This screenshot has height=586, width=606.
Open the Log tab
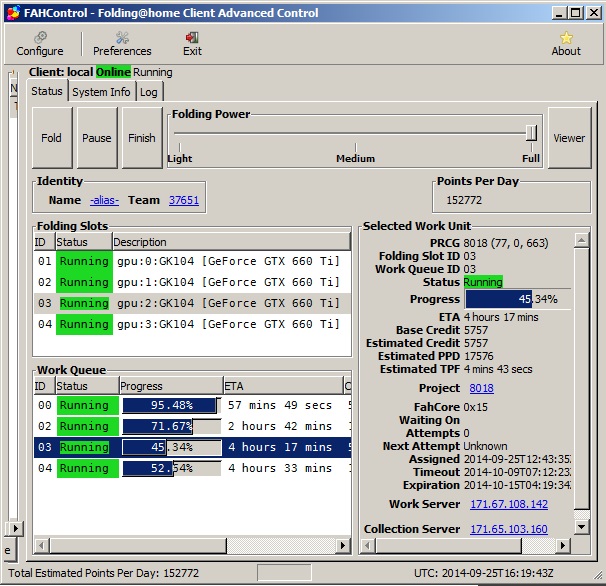[x=148, y=92]
